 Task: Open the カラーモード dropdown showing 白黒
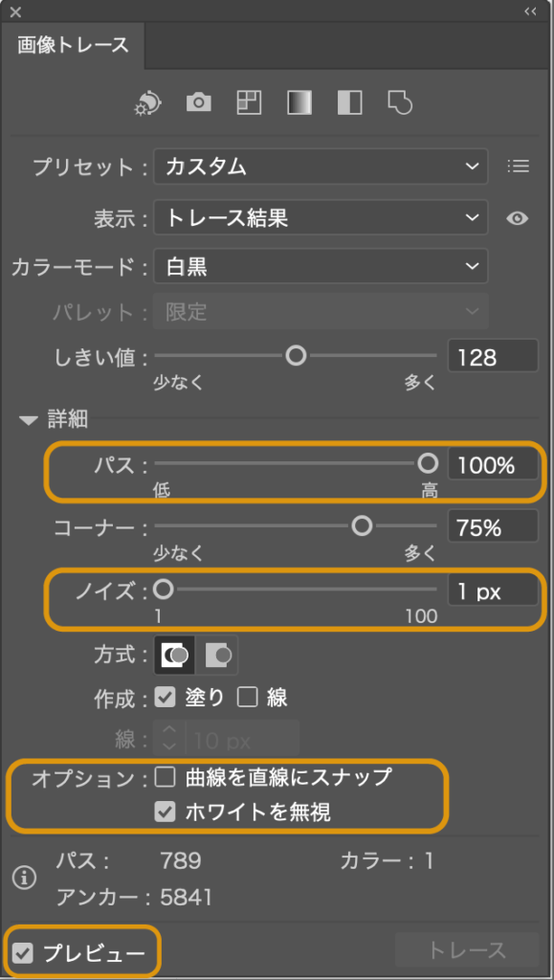click(321, 268)
